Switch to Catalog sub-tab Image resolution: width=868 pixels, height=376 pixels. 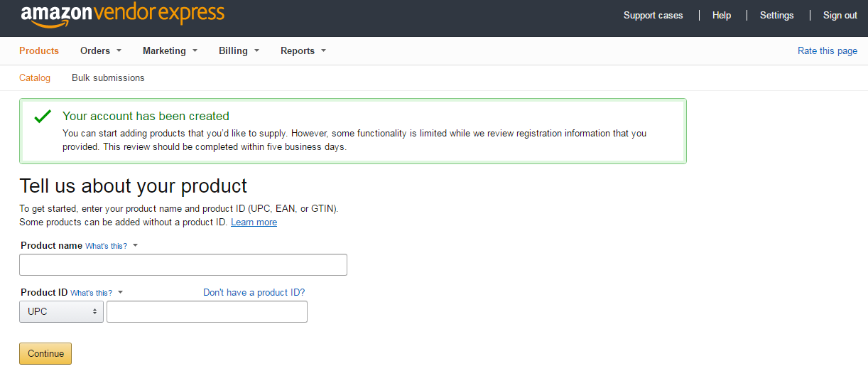click(35, 77)
